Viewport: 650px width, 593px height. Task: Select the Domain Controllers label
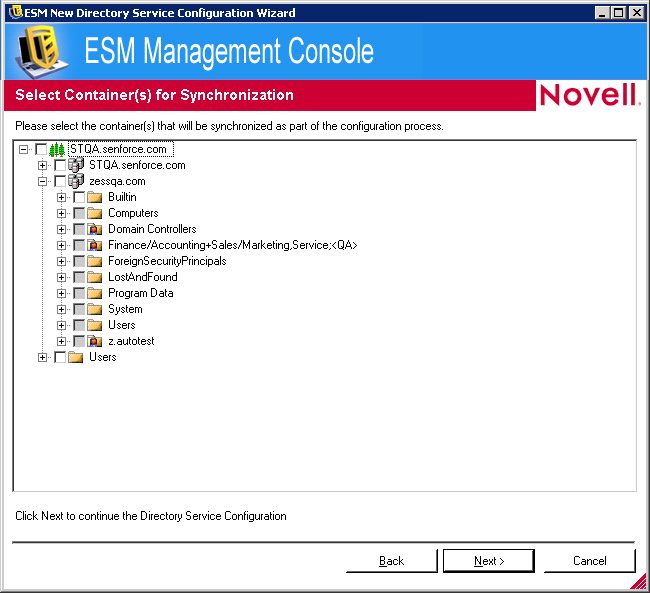(x=152, y=229)
